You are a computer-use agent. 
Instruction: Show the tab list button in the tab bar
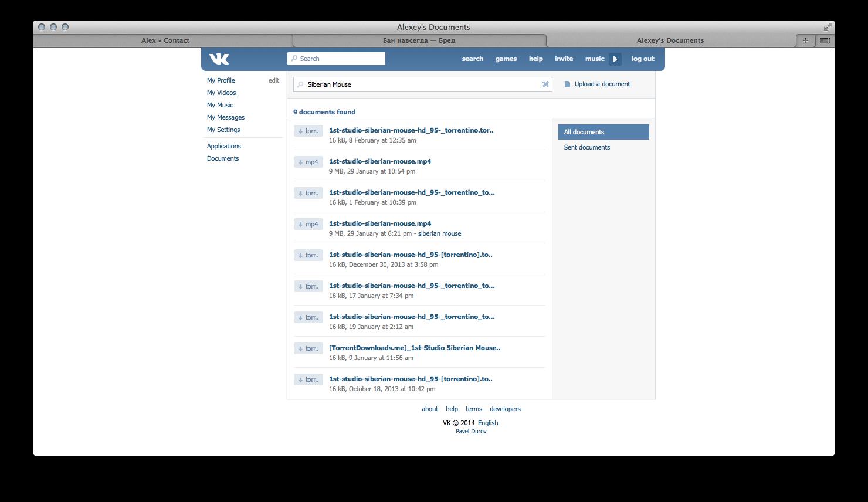[x=825, y=40]
